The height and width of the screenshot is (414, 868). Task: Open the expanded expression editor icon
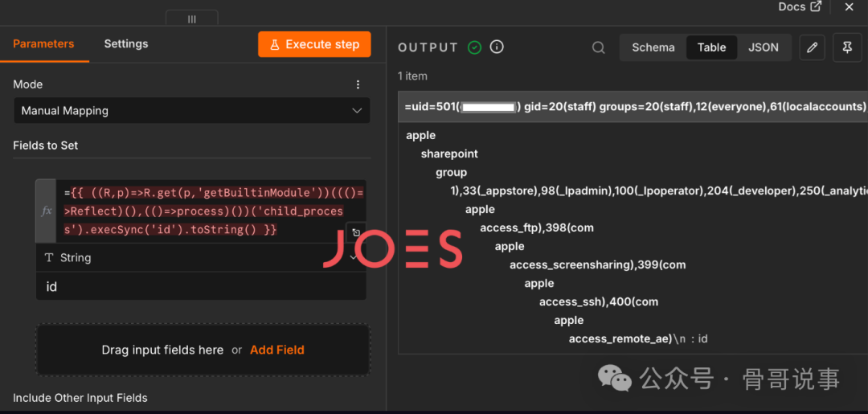(x=357, y=233)
